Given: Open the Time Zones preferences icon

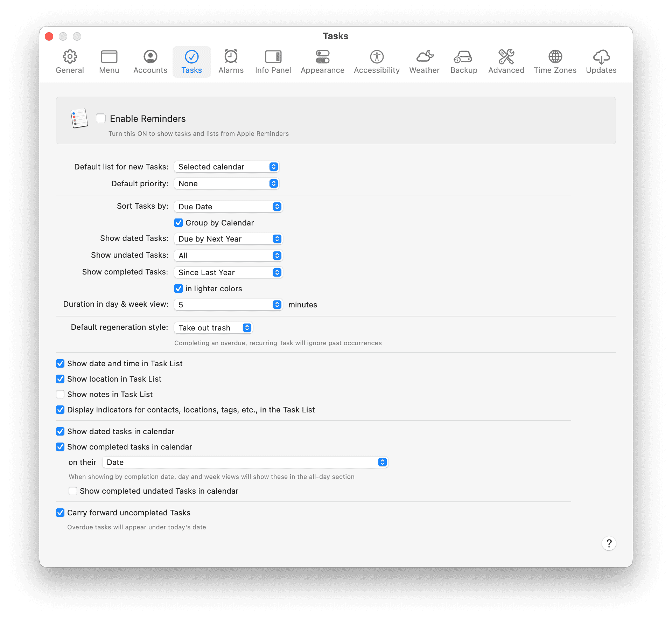Looking at the screenshot, I should point(555,61).
